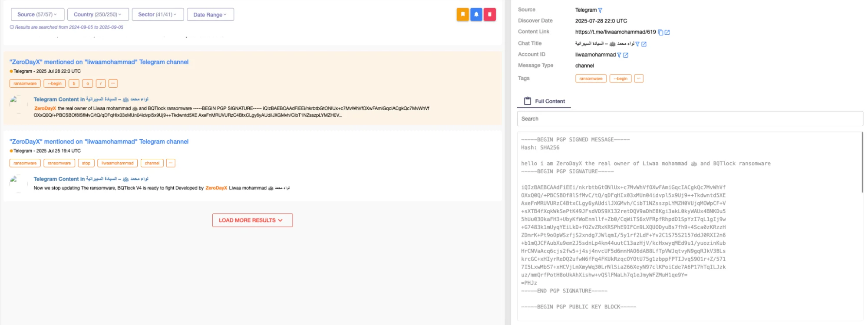Click highlighted ZeroDayX keyword in Jul 25 snippet

216,188
